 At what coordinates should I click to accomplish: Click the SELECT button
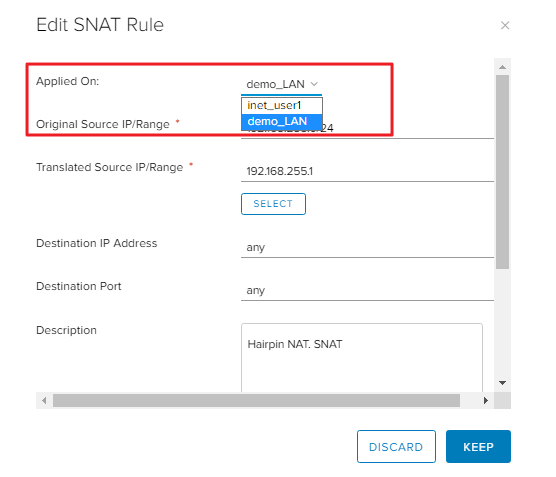coord(273,204)
